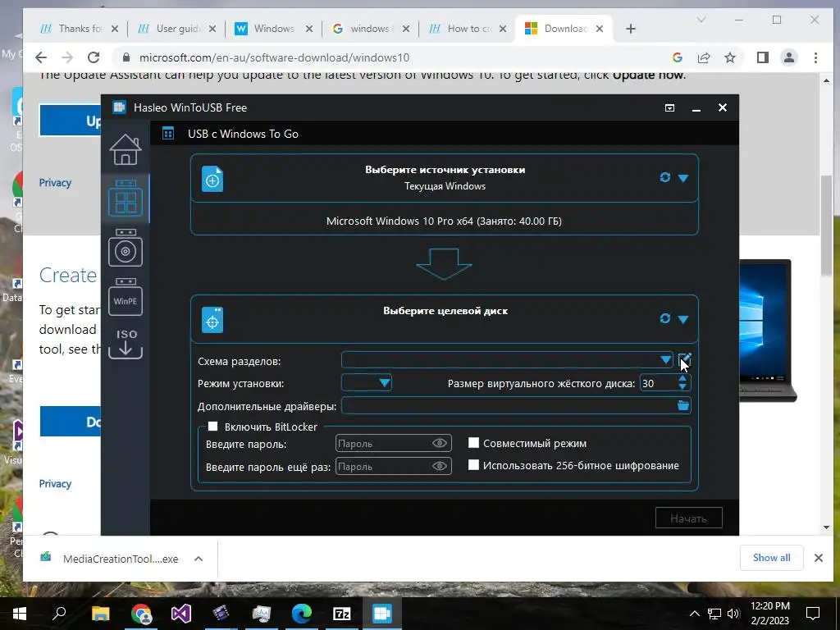Open the notification center icon
Viewport: 840px width, 630px height.
pyautogui.click(x=813, y=614)
